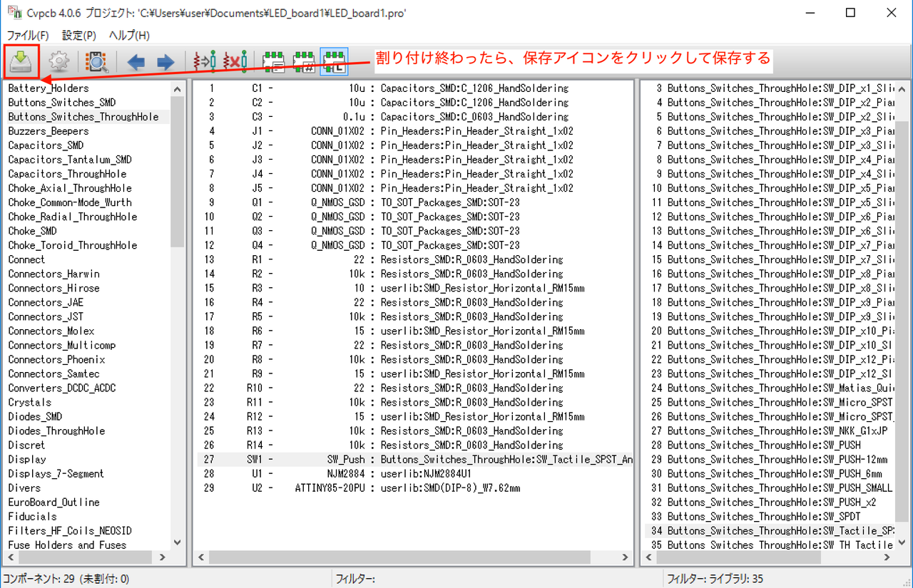Click the save associations icon in toolbar
The width and height of the screenshot is (913, 588).
pos(21,62)
